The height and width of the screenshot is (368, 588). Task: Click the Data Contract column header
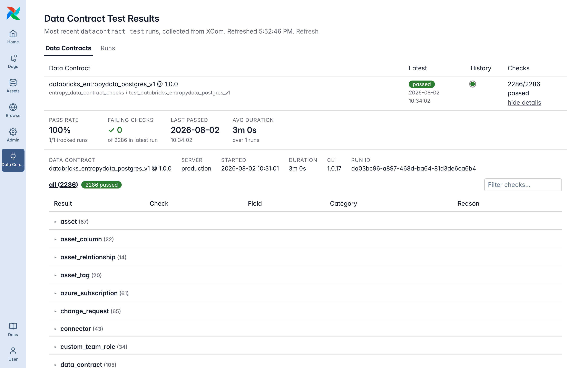(69, 68)
